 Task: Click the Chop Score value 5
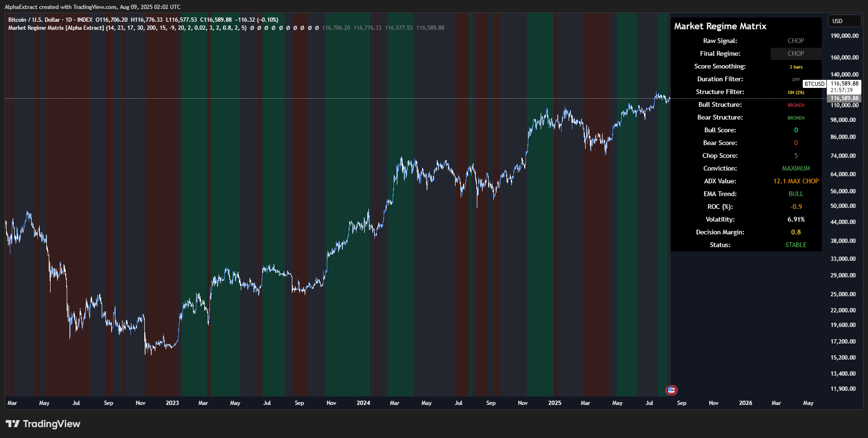tap(796, 156)
